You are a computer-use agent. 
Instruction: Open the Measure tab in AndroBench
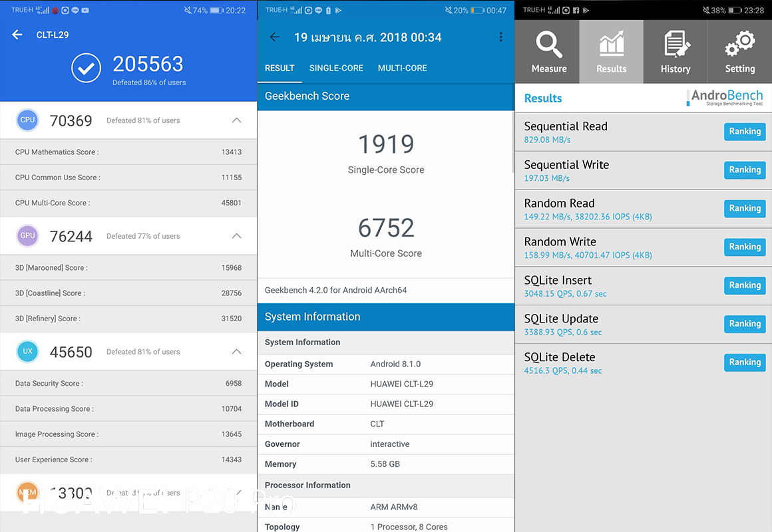click(x=548, y=52)
